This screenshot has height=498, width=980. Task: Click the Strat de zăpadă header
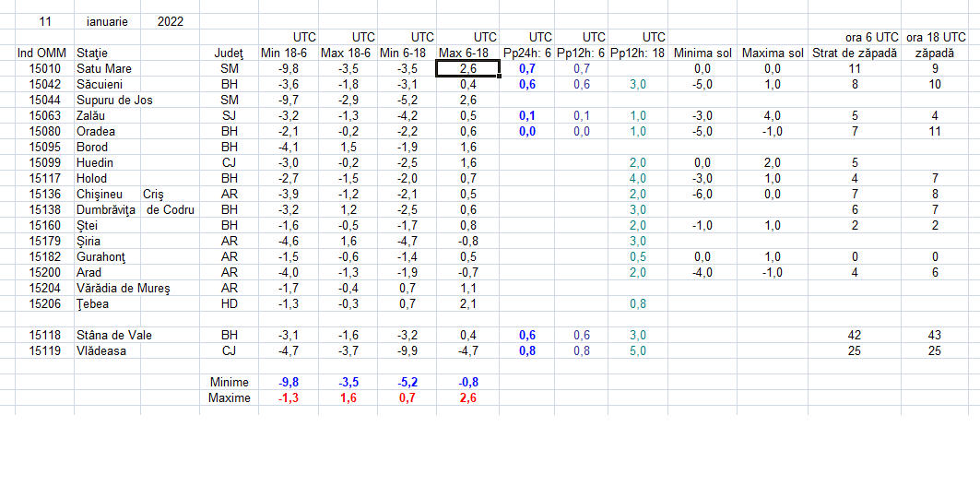(855, 53)
